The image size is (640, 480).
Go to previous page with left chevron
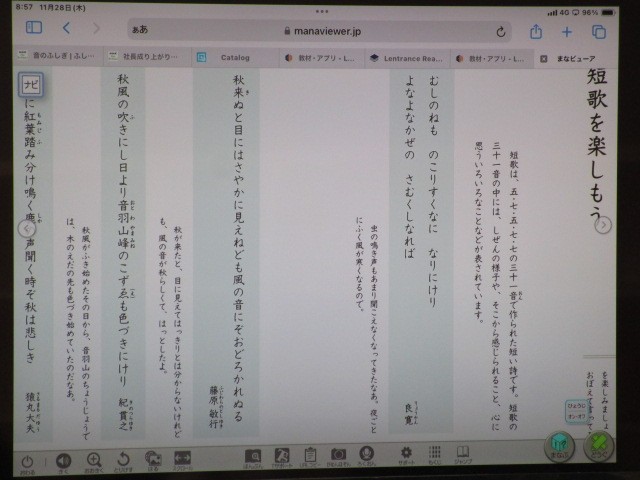pyautogui.click(x=27, y=228)
